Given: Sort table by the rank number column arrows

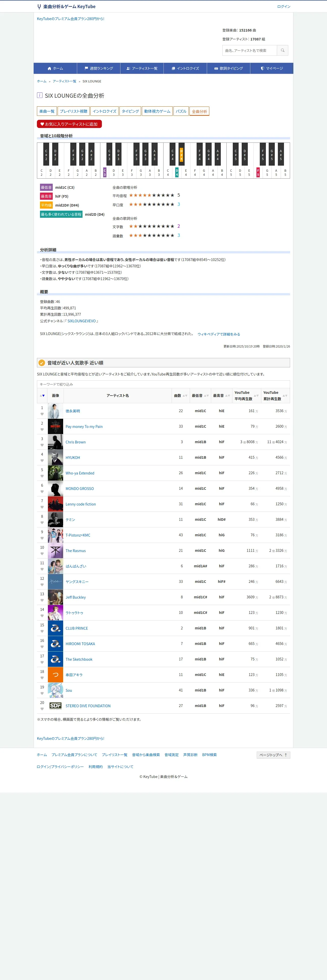Looking at the screenshot, I should click(x=42, y=396).
